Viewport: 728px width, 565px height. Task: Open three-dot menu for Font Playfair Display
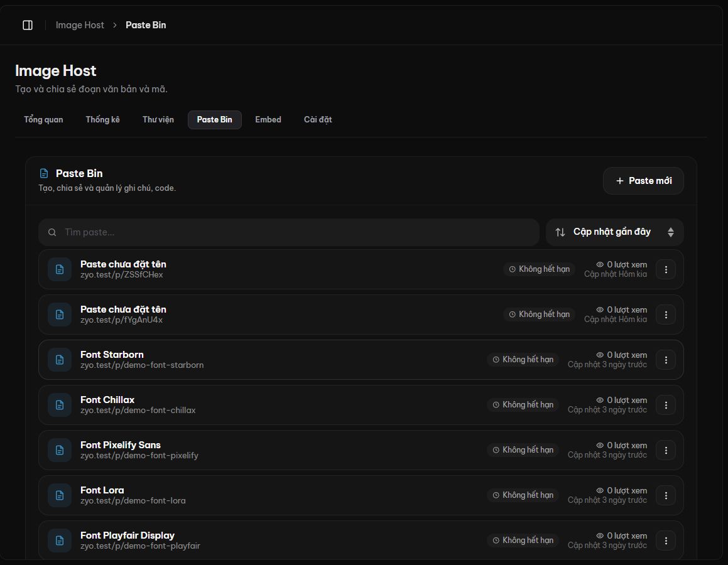666,541
